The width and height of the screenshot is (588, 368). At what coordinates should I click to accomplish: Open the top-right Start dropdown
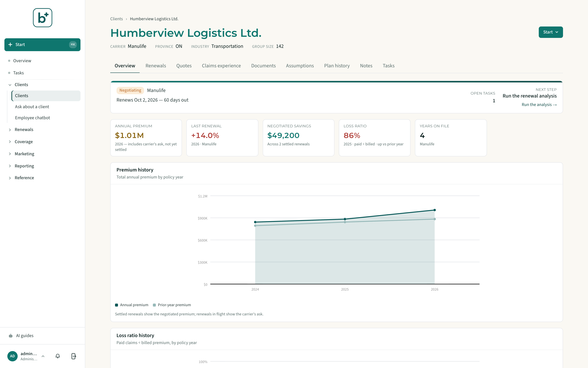click(x=551, y=32)
